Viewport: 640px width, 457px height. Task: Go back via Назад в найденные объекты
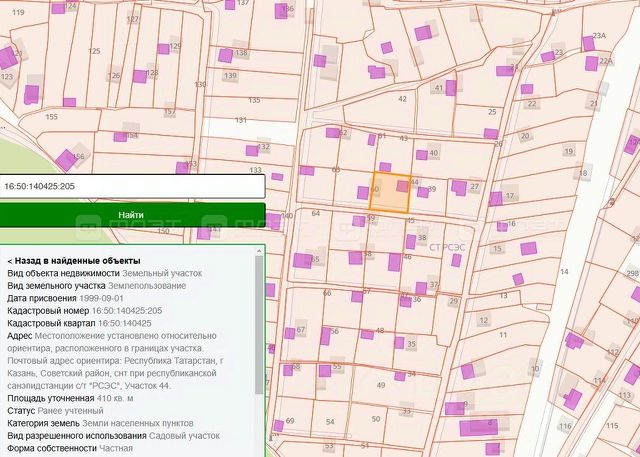(74, 261)
